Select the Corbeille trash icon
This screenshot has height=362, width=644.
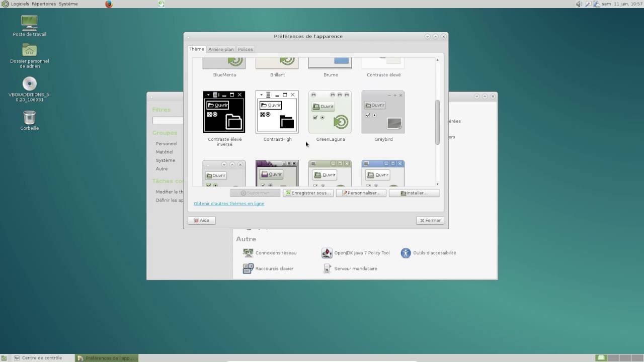click(29, 120)
